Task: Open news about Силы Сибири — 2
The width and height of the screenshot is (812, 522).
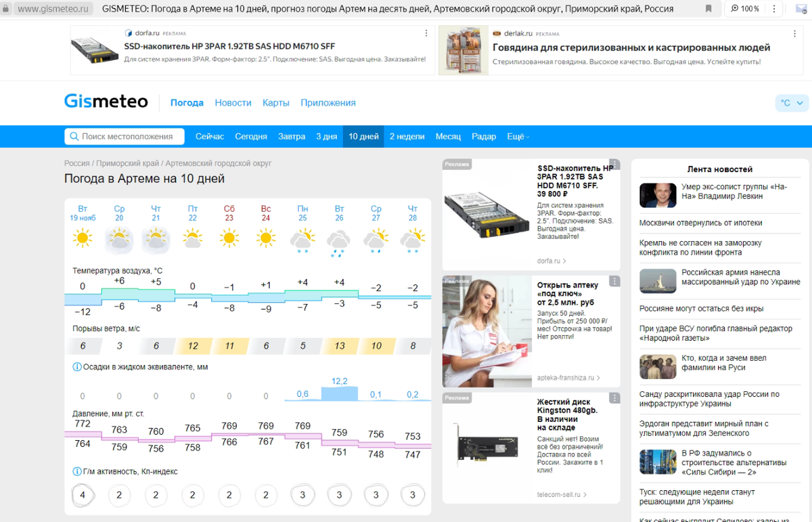Action: tap(734, 462)
